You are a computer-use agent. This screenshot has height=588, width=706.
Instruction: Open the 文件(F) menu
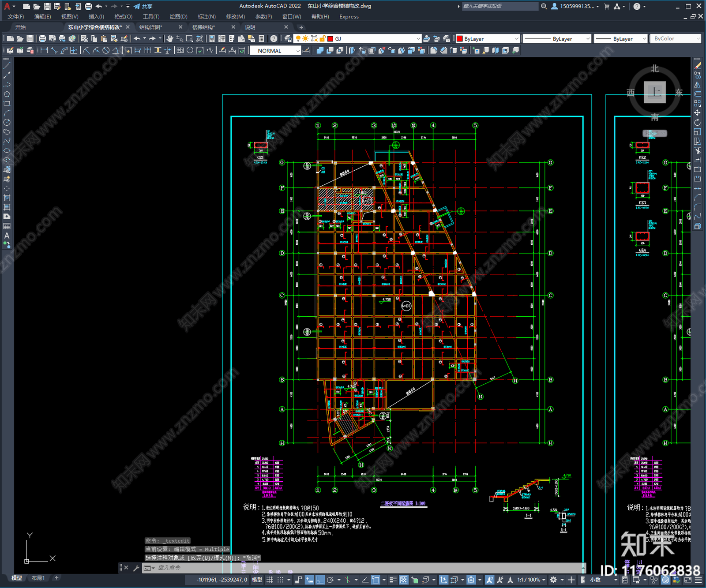15,17
